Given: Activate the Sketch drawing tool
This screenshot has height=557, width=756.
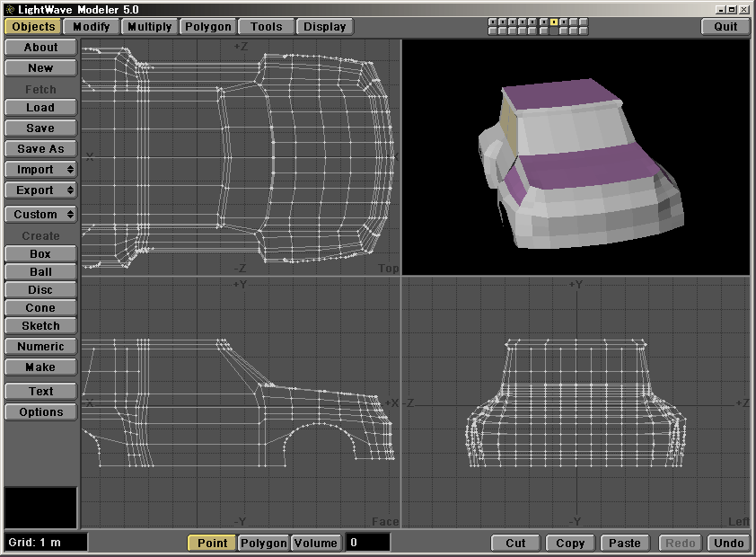Looking at the screenshot, I should [40, 326].
